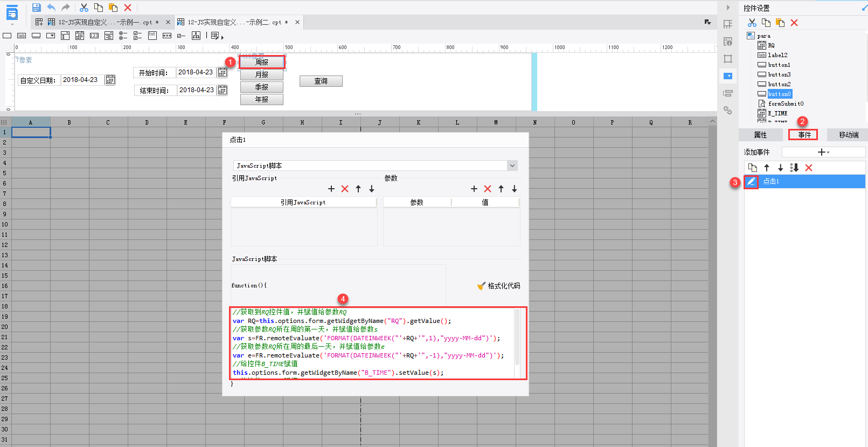Select the tree view widget tool
The width and height of the screenshot is (868, 447).
196,36
